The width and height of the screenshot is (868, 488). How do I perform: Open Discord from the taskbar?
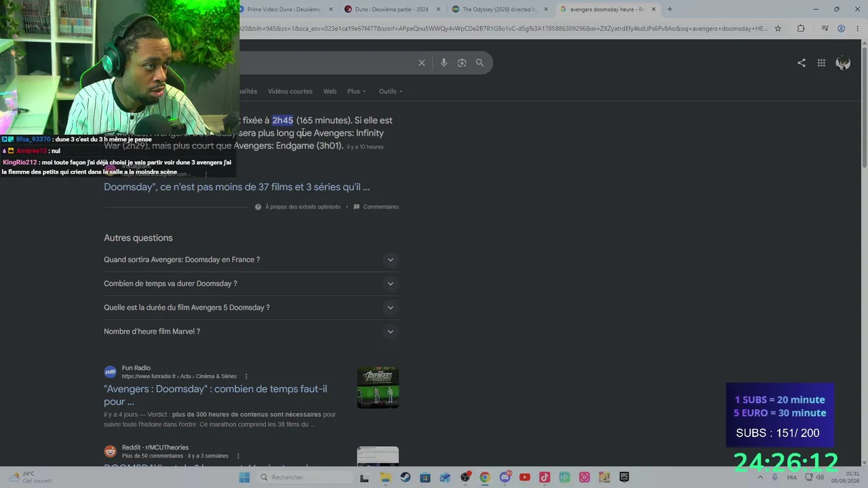point(505,477)
